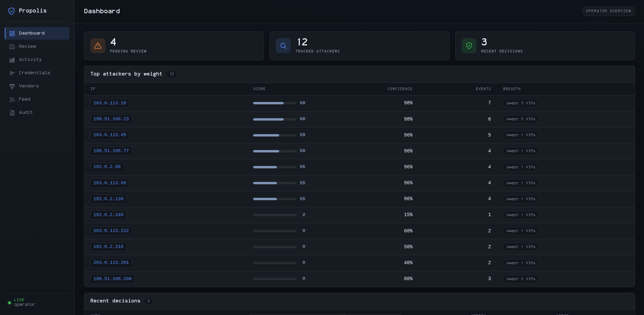The width and height of the screenshot is (644, 315).
Task: Click the score bar for 203.0.113.10
Action: click(x=275, y=103)
